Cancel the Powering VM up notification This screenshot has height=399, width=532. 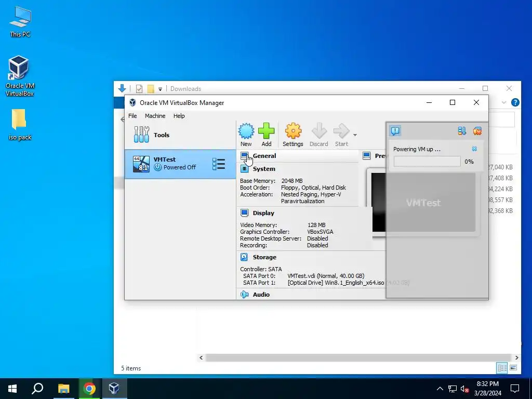[474, 149]
